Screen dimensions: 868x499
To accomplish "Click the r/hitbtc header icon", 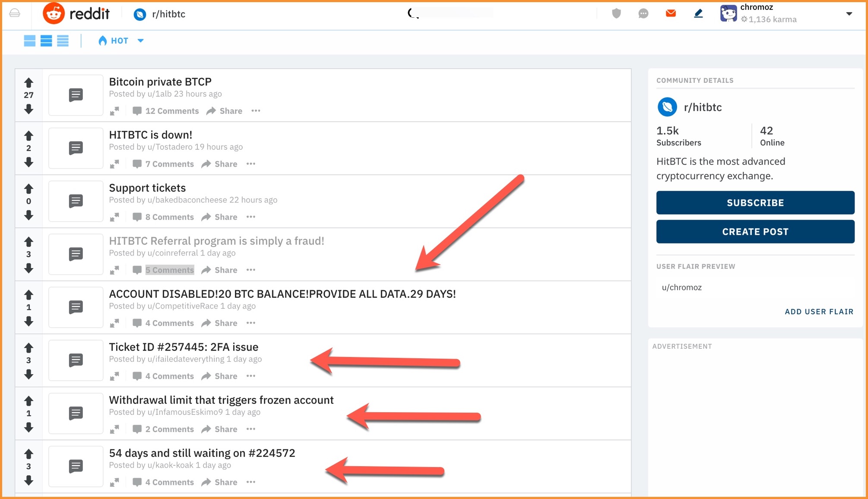I will pos(139,14).
